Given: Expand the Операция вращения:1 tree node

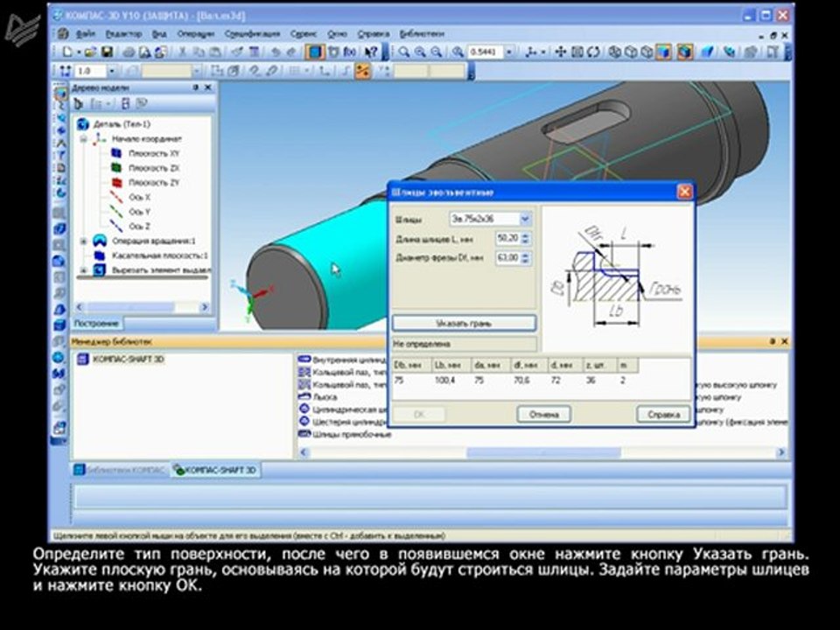Looking at the screenshot, I should click(84, 241).
